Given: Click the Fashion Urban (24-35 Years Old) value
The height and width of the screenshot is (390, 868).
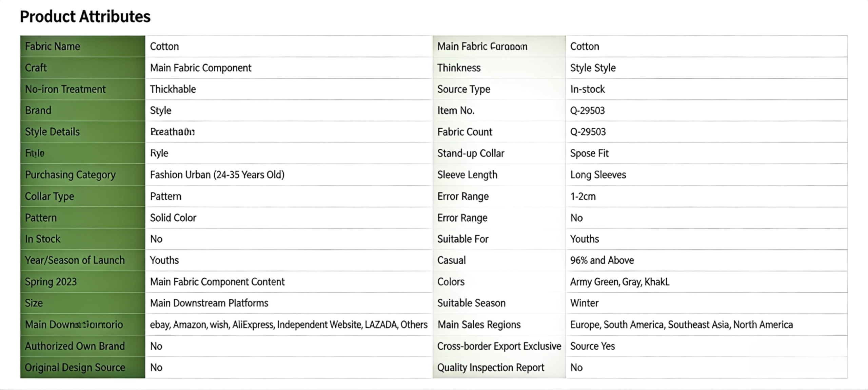Looking at the screenshot, I should coord(217,175).
